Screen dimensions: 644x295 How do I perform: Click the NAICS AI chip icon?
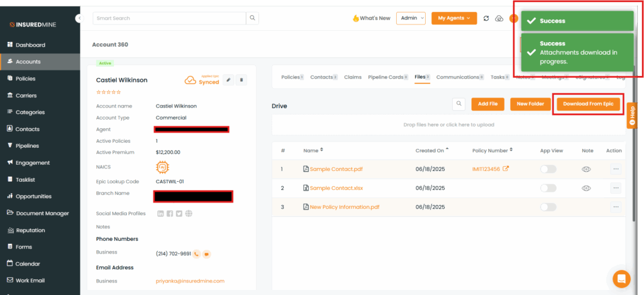[163, 167]
